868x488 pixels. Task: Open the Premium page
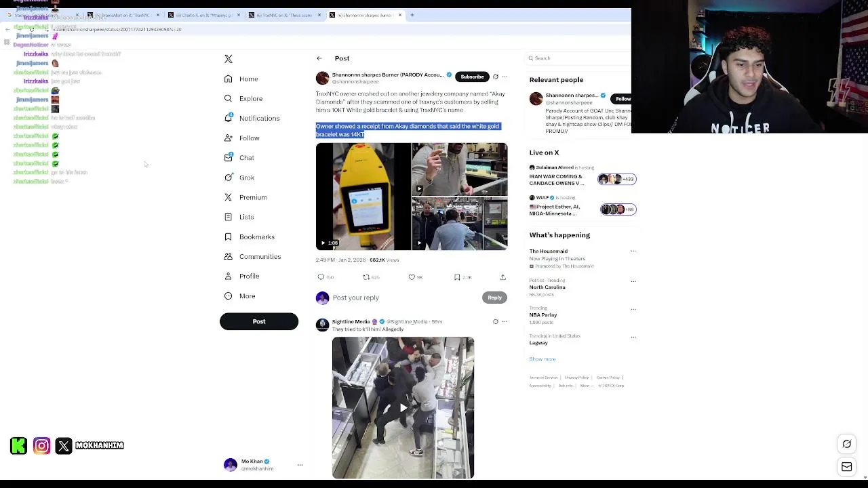pos(245,197)
